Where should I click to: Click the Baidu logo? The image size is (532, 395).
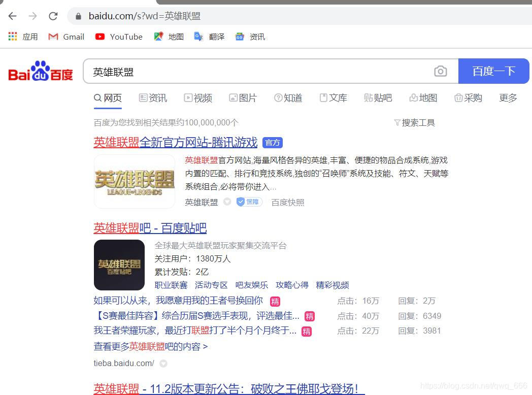tap(41, 71)
